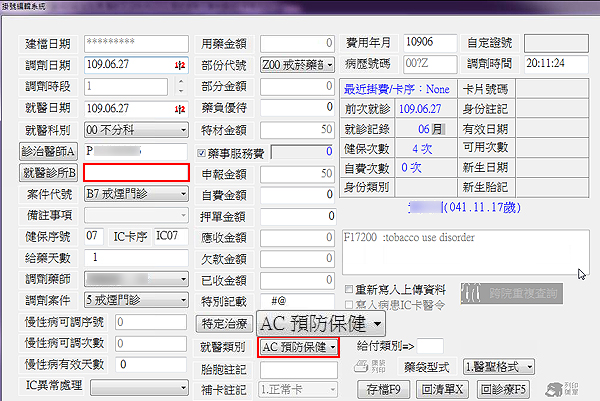Expand the 部份代號 Z00 dropdown

coord(327,65)
